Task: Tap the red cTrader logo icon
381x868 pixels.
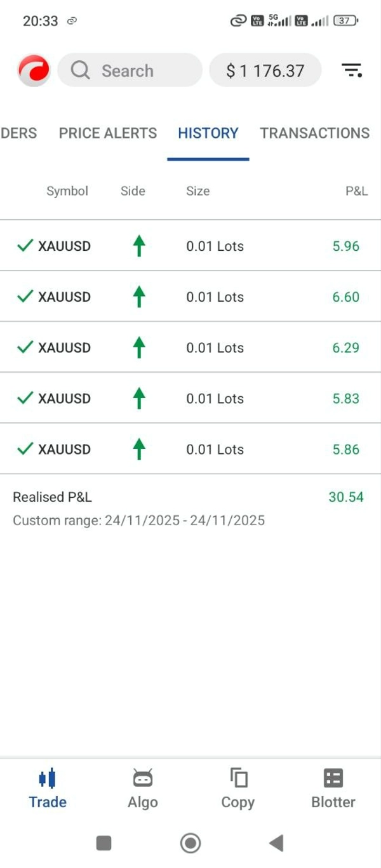Action: 34,70
